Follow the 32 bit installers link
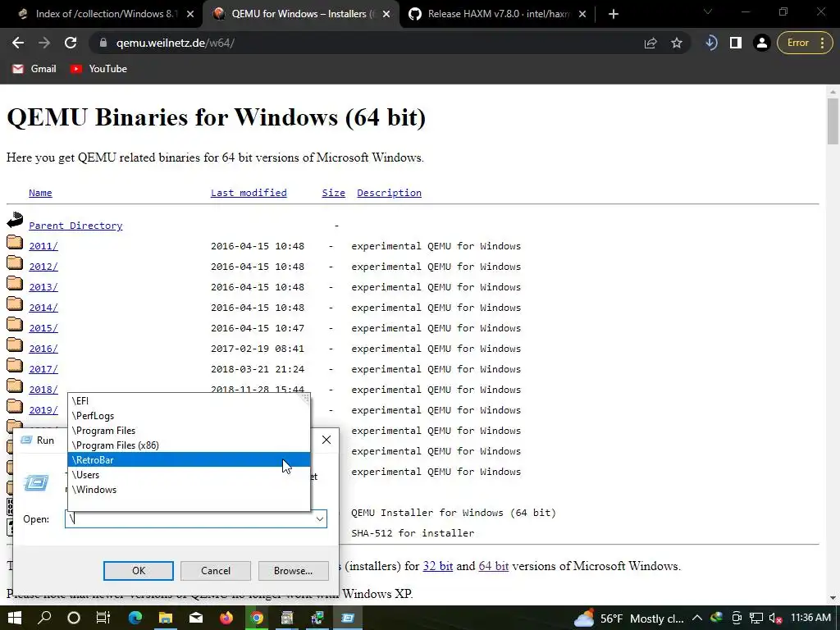840x630 pixels. pyautogui.click(x=438, y=566)
